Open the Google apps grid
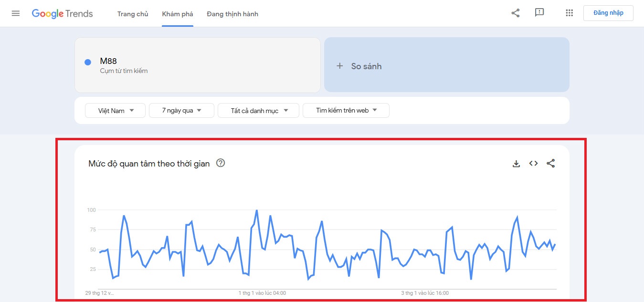The height and width of the screenshot is (302, 644). tap(569, 13)
